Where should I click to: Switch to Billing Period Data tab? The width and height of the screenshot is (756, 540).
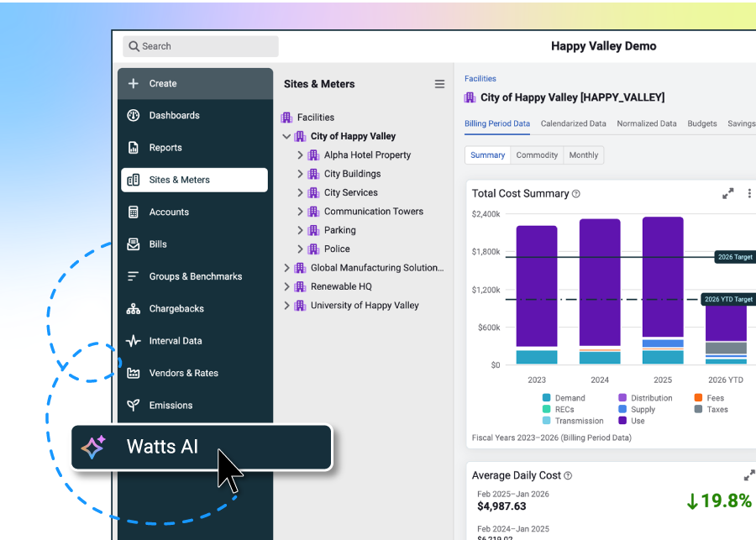coord(497,124)
